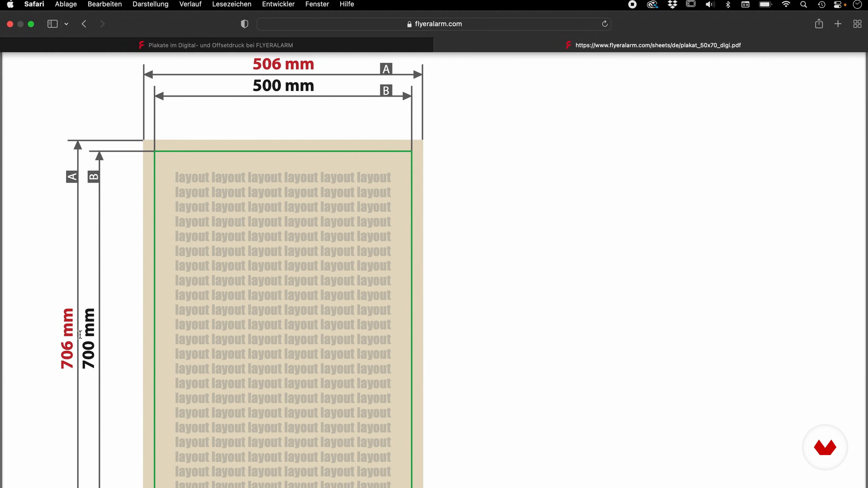868x488 pixels.
Task: Go forward to the next page
Action: pos(102,24)
